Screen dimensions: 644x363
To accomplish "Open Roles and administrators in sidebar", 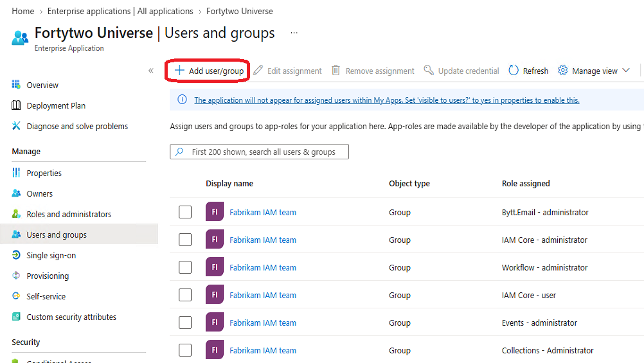I will (69, 214).
